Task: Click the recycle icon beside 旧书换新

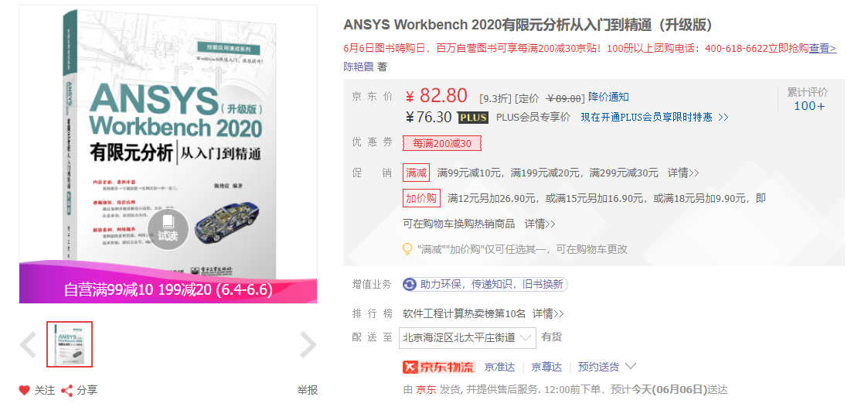Action: (410, 285)
